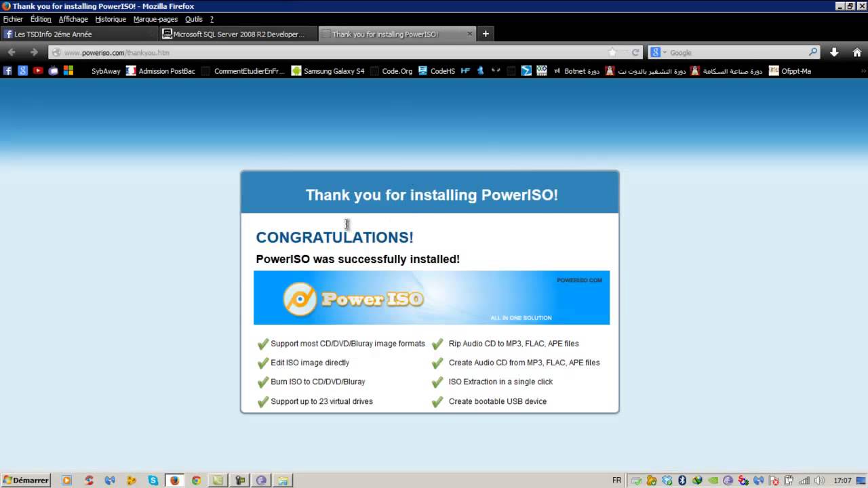Image resolution: width=868 pixels, height=488 pixels.
Task: Open the Samsung Galaxy S4 bookmark
Action: coord(328,70)
